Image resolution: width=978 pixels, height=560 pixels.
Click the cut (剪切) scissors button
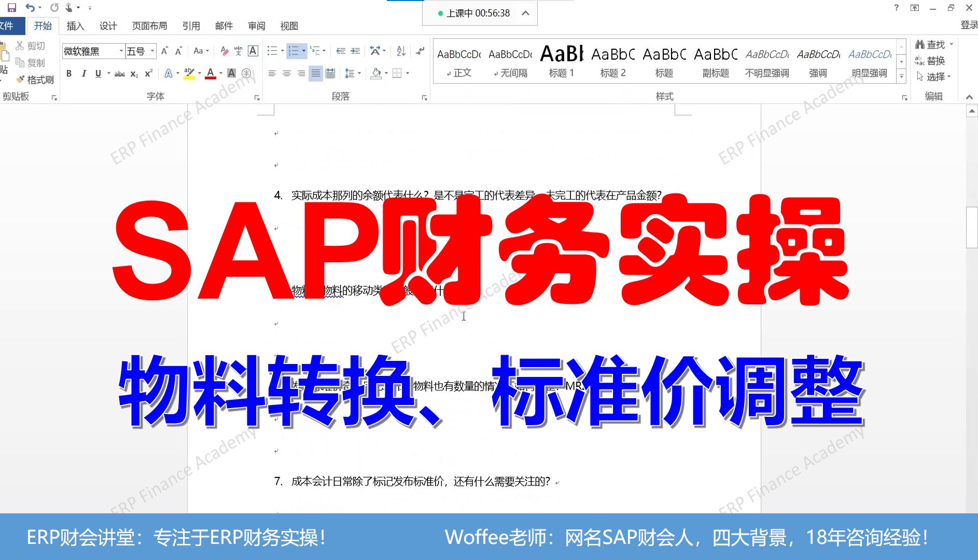[x=31, y=46]
